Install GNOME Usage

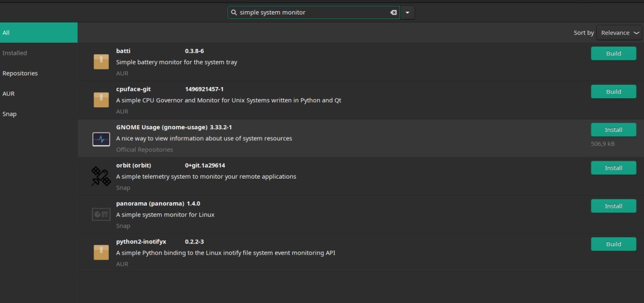pos(613,130)
